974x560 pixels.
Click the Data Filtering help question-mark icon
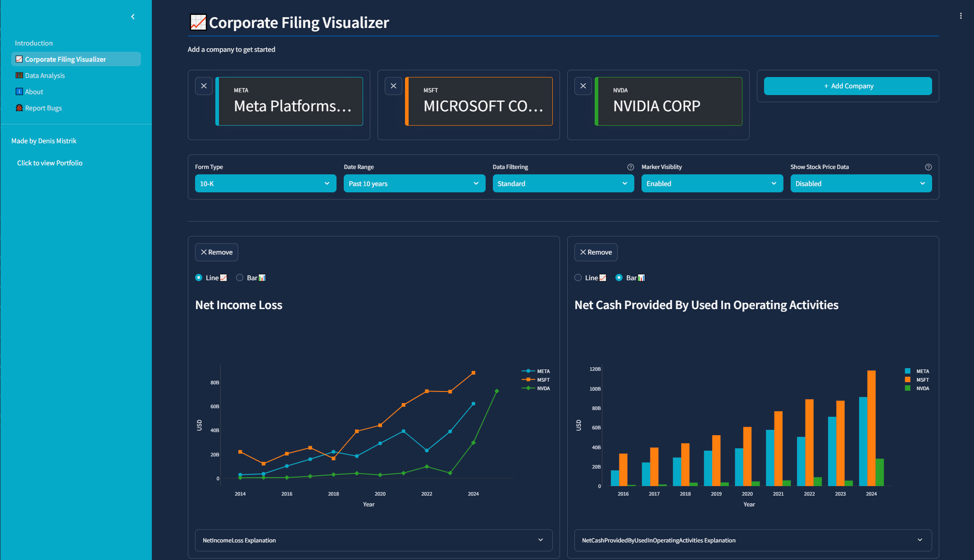coord(630,167)
